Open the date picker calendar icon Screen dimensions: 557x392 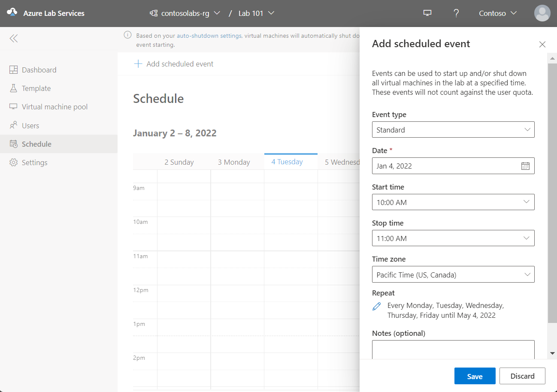click(525, 166)
